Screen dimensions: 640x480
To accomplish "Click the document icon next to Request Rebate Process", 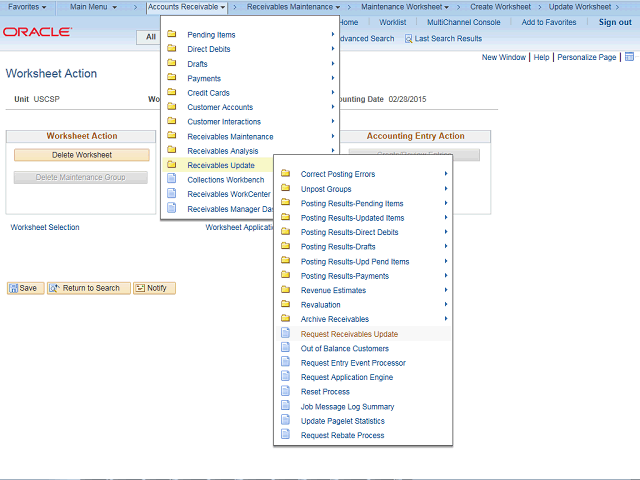I will click(x=285, y=435).
